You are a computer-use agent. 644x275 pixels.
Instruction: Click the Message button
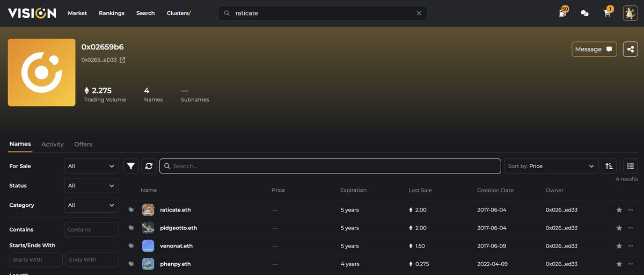click(x=594, y=49)
